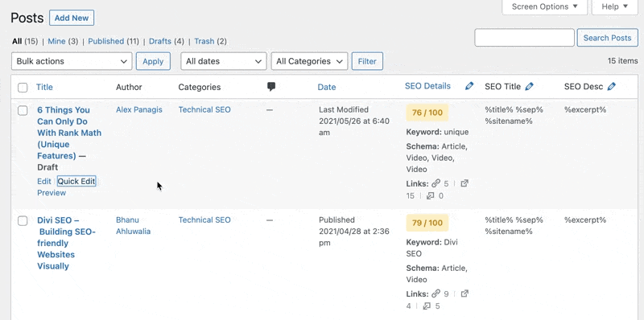Sort by SEO Details column header
644x320 pixels.
pos(427,86)
